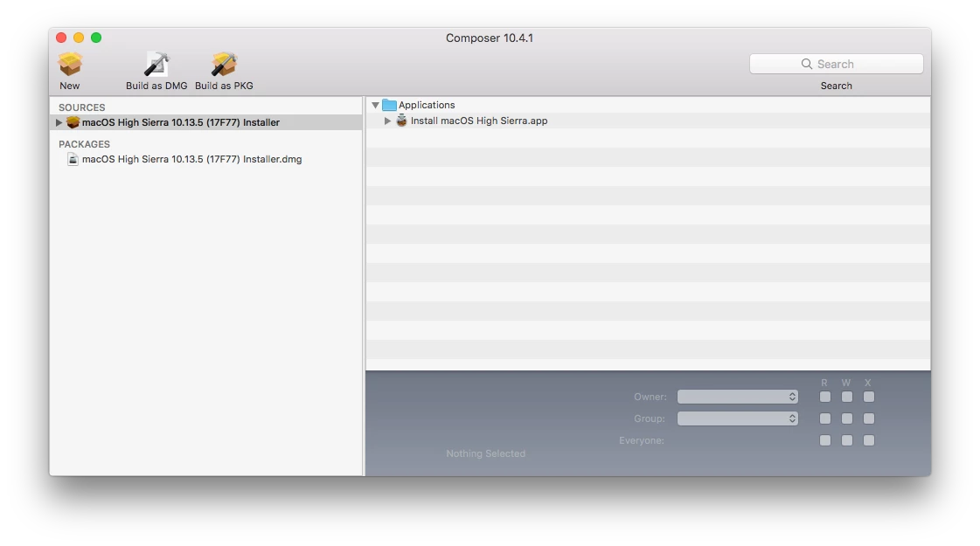
Task: Click the red close window button
Action: [61, 38]
